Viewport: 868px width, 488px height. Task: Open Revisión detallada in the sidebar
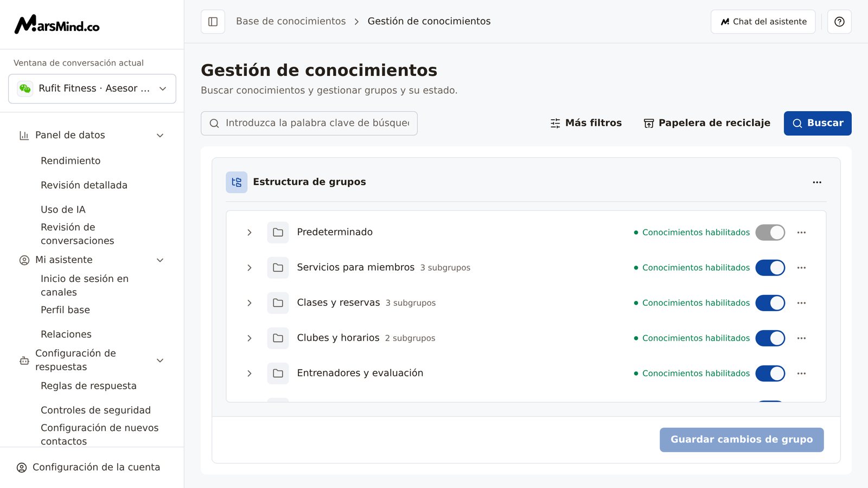(x=84, y=185)
